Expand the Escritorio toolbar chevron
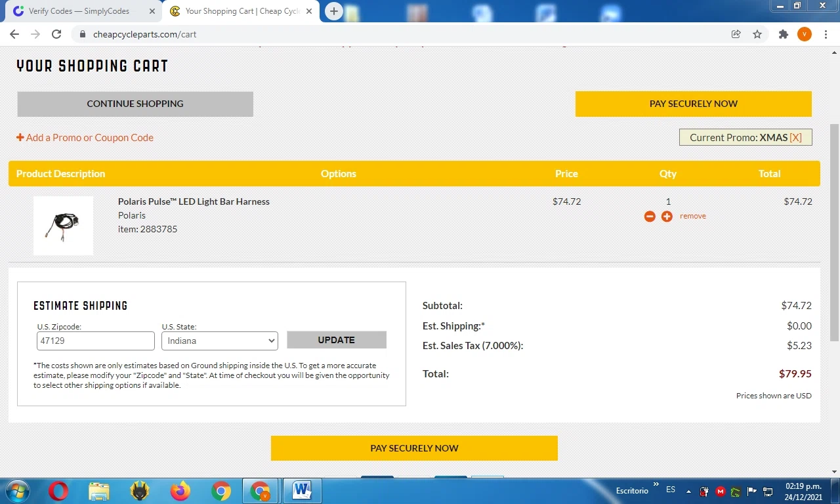The width and height of the screenshot is (840, 504). (656, 486)
